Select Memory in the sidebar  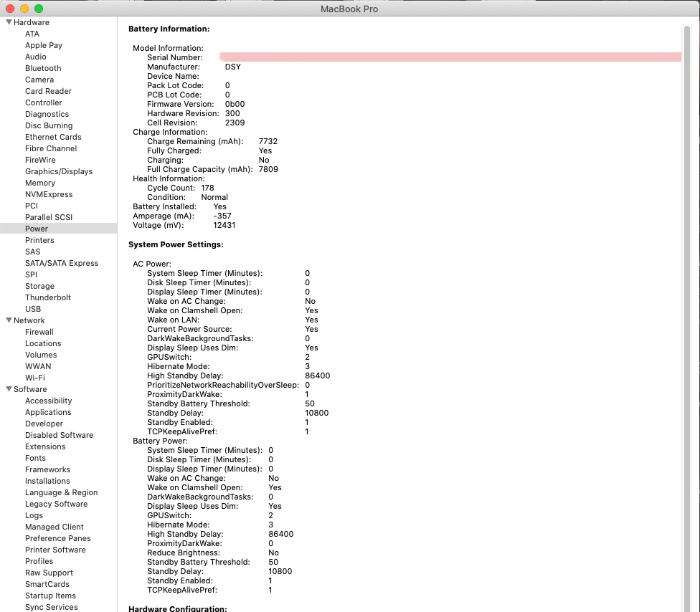[40, 183]
